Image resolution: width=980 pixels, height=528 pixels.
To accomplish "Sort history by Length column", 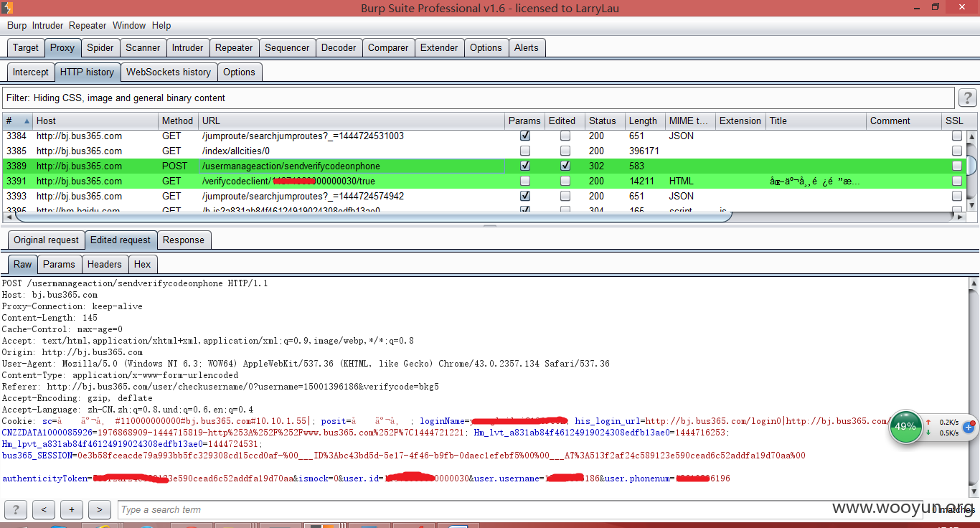I will click(x=645, y=121).
